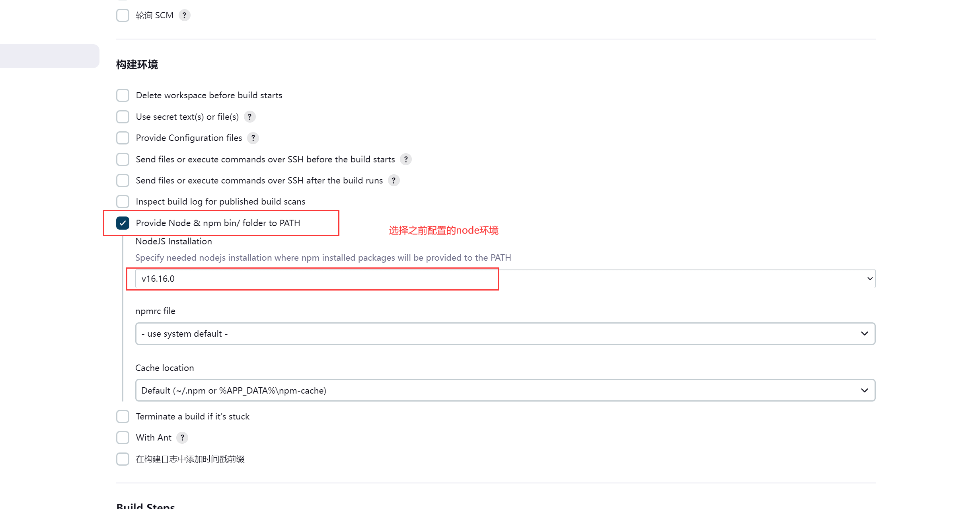Screen dimensions: 980x509
Task: Enable 在构建日志中添加时间戳前缀 checkbox
Action: 123,459
